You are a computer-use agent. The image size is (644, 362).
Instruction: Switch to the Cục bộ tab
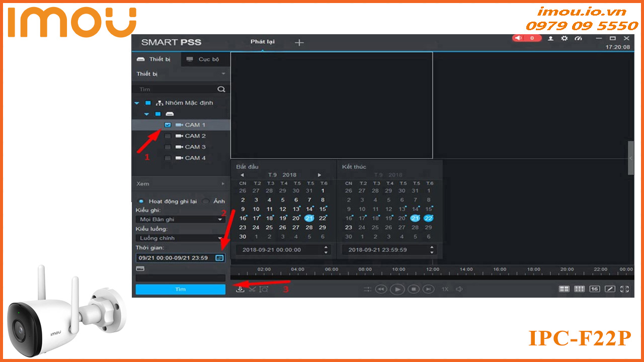click(x=203, y=59)
